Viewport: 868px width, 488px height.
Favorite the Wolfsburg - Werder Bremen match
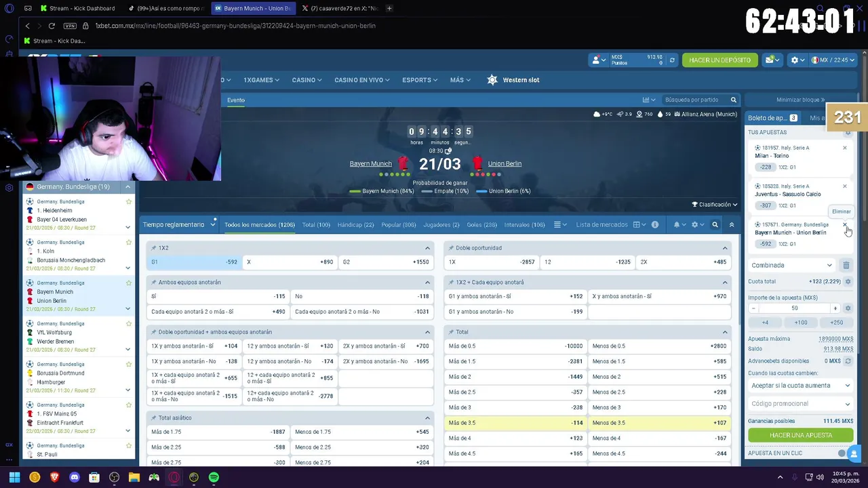(128, 323)
